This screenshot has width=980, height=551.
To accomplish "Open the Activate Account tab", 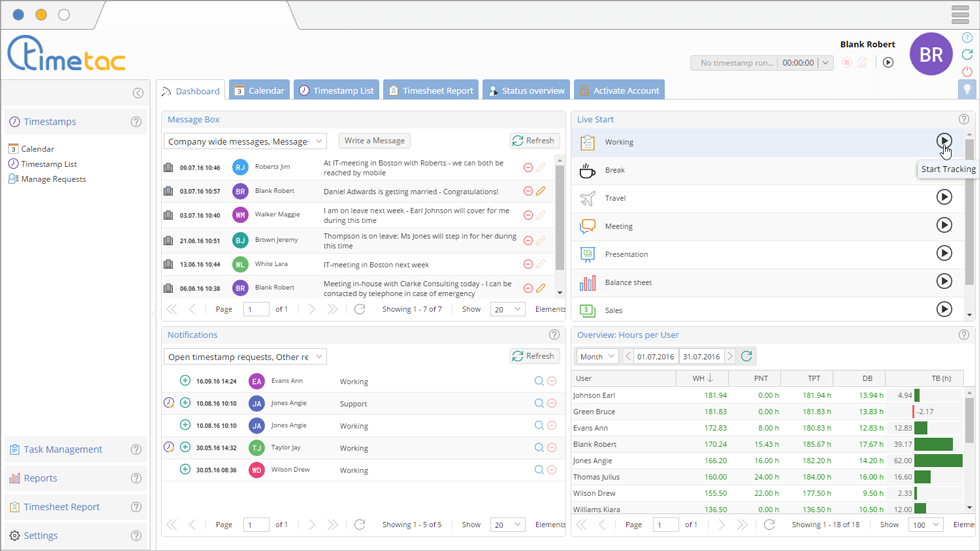I will point(619,91).
